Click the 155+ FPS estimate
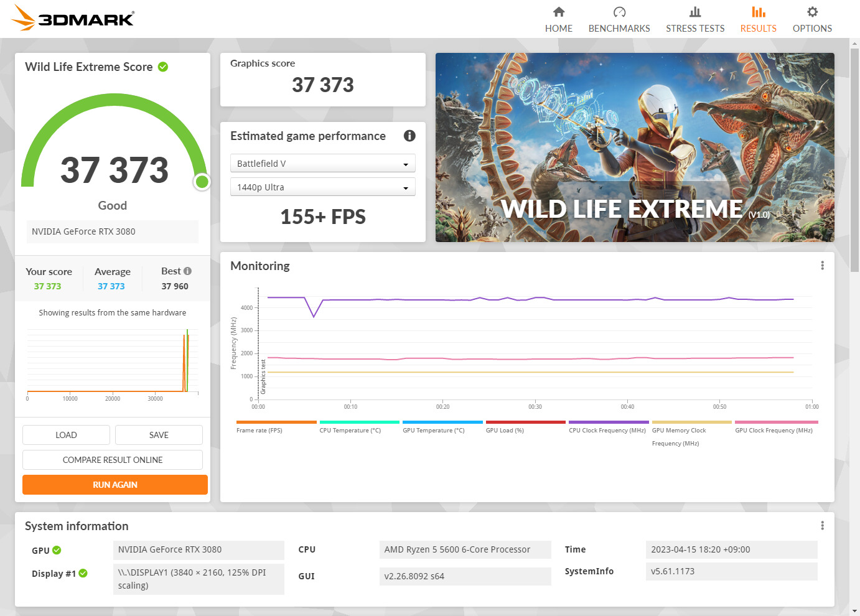Viewport: 860px width, 616px height. (323, 217)
